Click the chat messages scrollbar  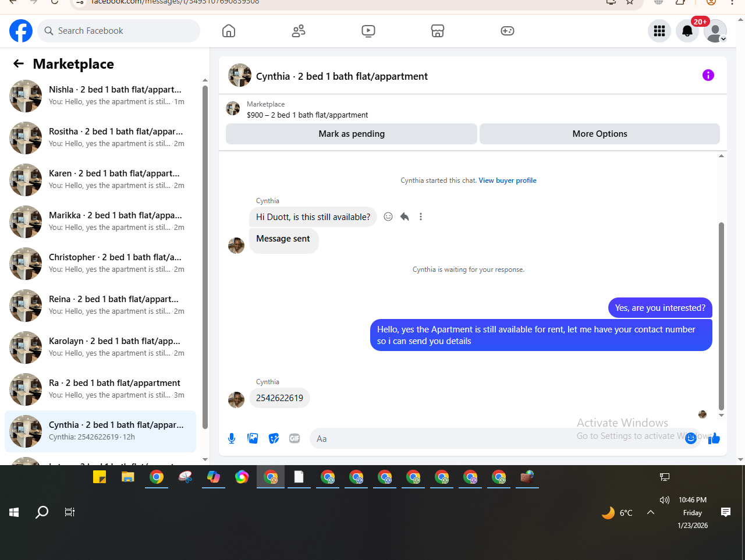click(721, 316)
